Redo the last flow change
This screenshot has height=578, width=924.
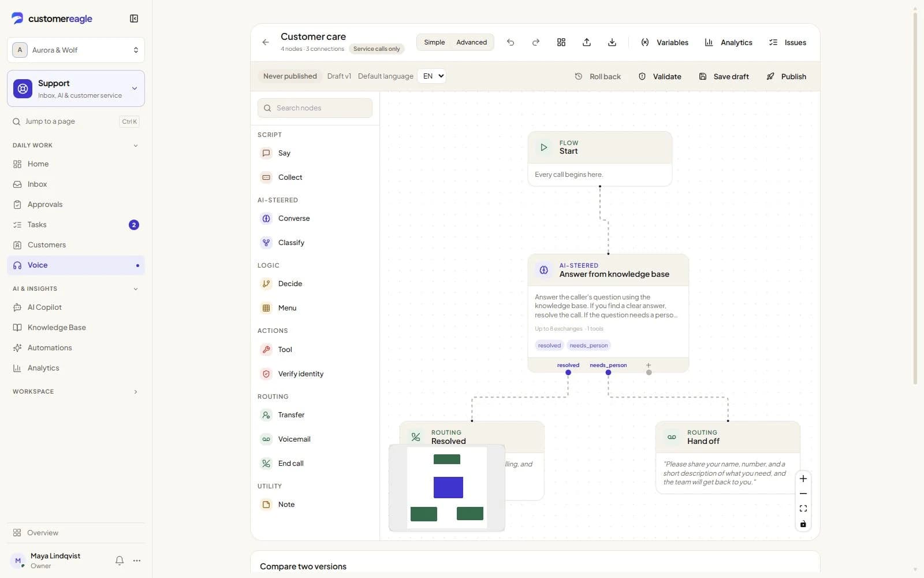coord(536,42)
